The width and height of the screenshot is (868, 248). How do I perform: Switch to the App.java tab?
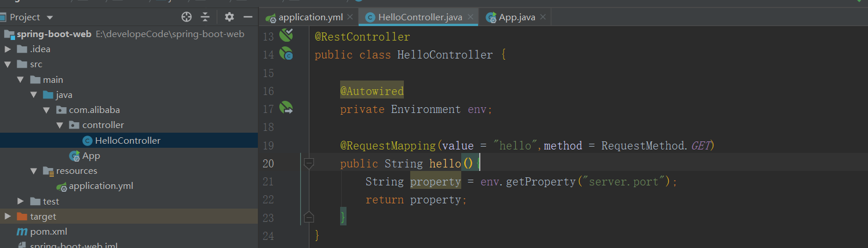point(516,17)
